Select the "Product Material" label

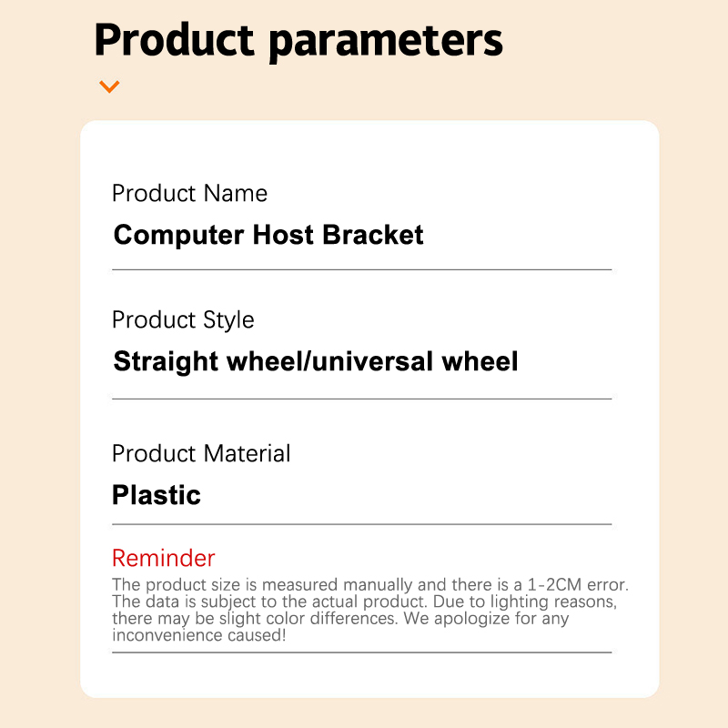[x=201, y=453]
